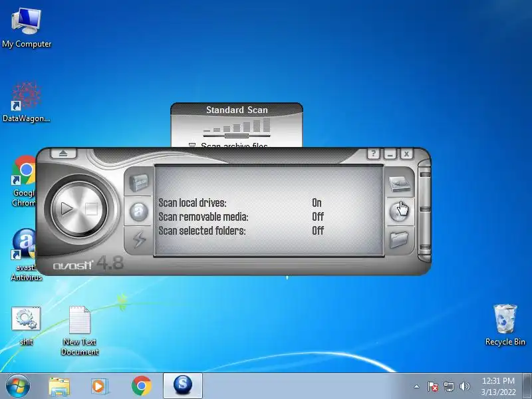Click the blue S taskbar application
The image size is (532, 399).
pos(182,386)
